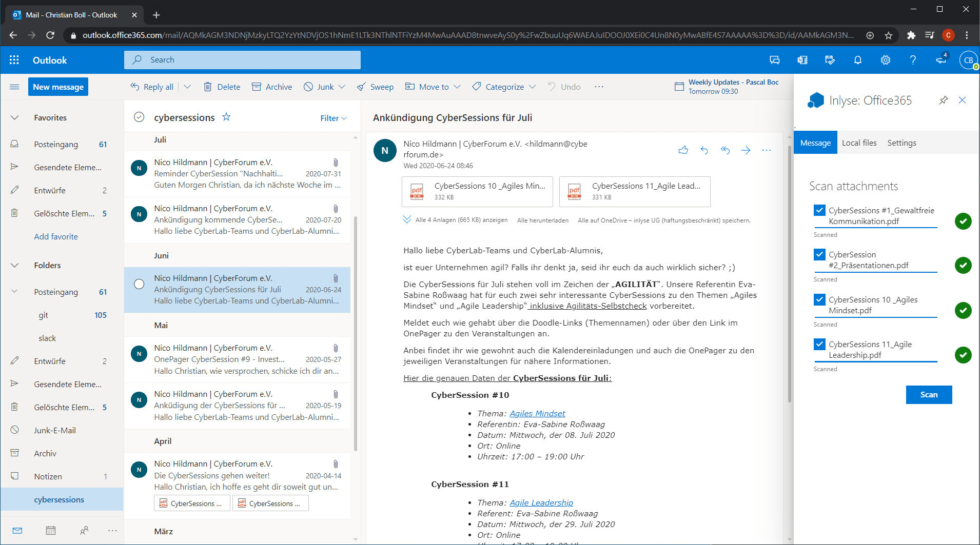The image size is (980, 545).
Task: Switch to the Local files tab
Action: pyautogui.click(x=859, y=143)
